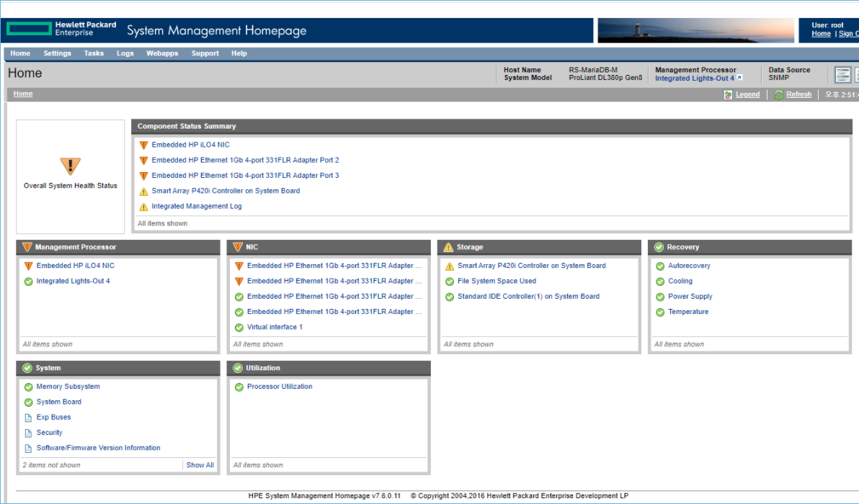
Task: Click the warning triangle beside Integrated Management Log
Action: tap(143, 207)
